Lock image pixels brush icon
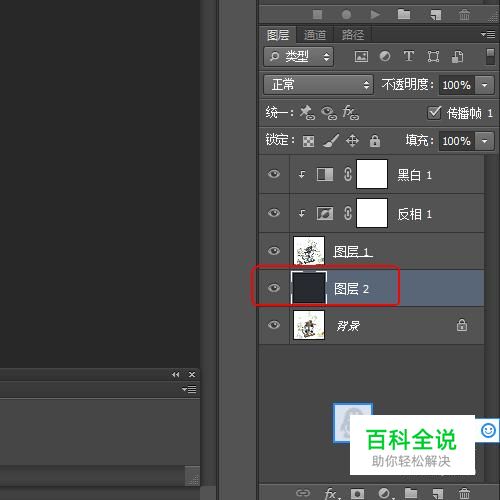 (331, 141)
